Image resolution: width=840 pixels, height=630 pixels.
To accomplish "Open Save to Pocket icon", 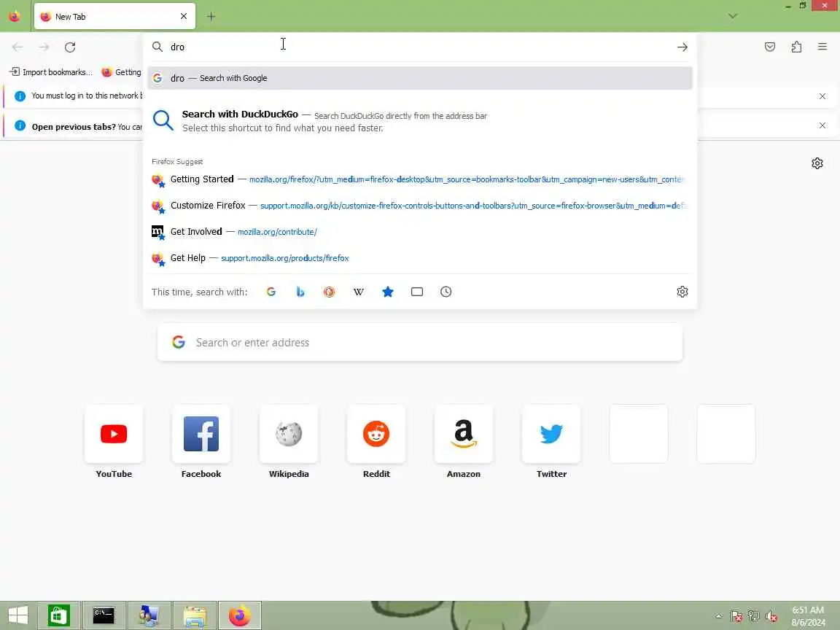I will (770, 47).
